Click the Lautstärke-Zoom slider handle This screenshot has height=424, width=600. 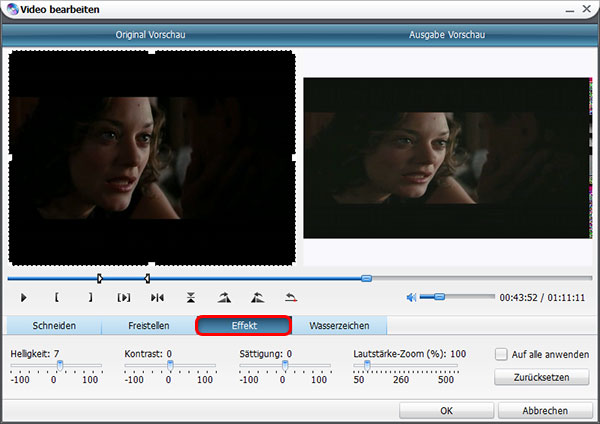click(x=367, y=365)
